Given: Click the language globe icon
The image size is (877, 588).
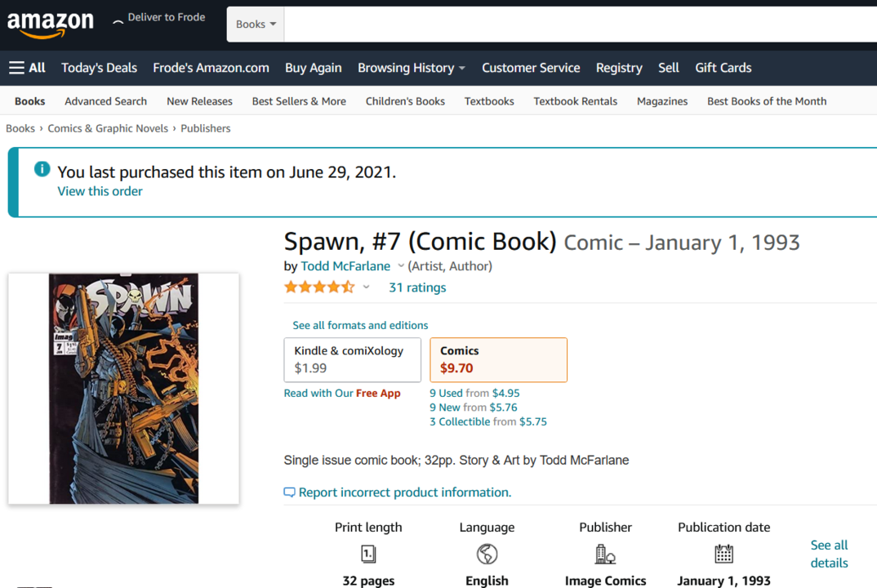Looking at the screenshot, I should (487, 553).
